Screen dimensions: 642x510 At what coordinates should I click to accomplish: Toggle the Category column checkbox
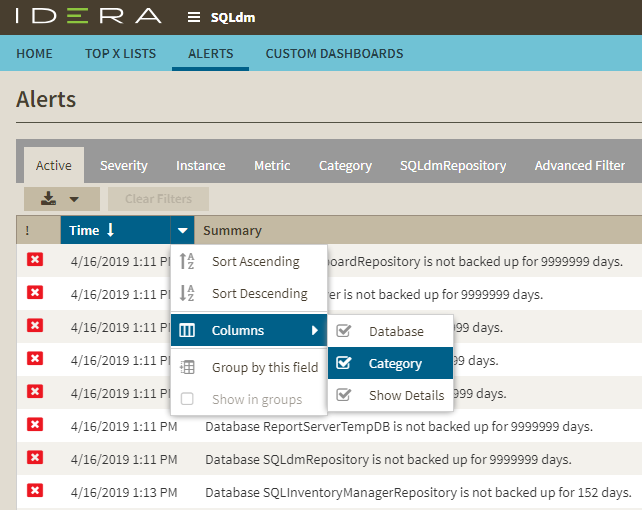point(344,363)
